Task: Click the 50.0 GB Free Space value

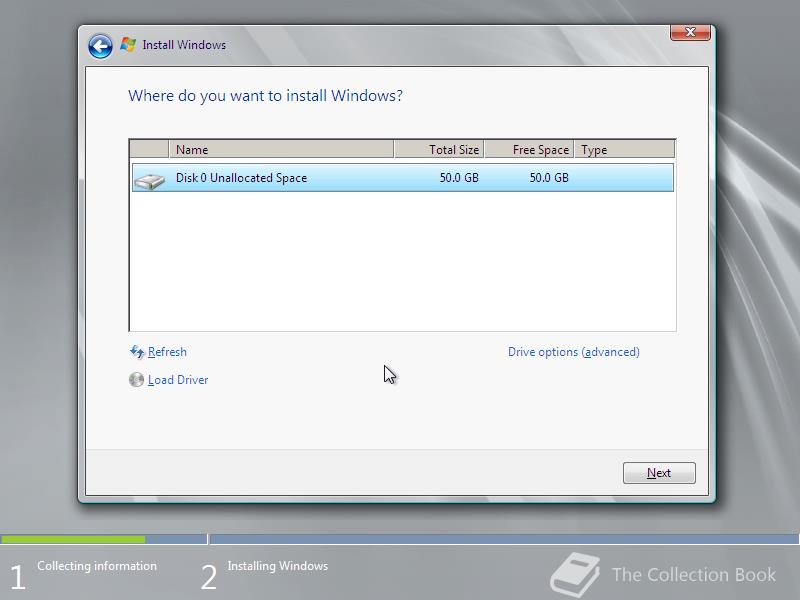Action: 548,178
